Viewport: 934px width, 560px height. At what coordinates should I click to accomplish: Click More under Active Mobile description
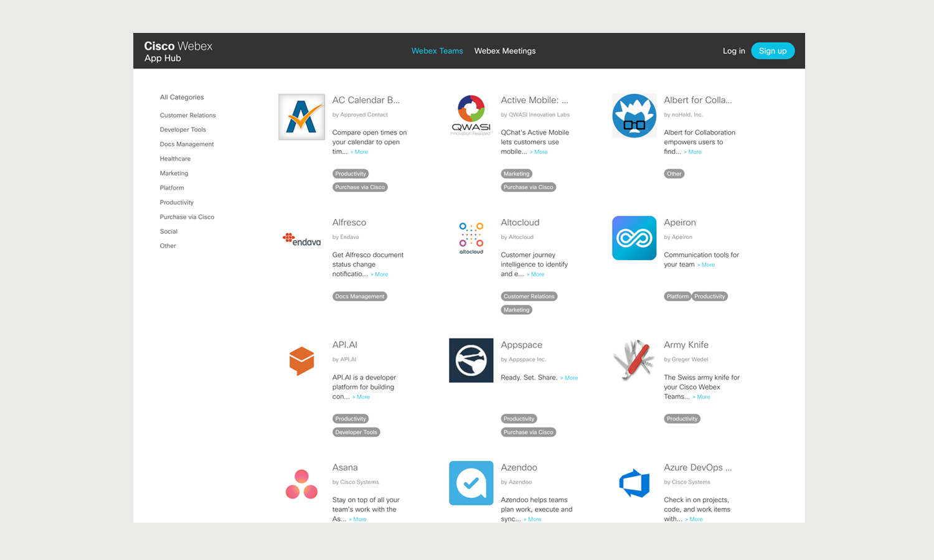coord(539,152)
